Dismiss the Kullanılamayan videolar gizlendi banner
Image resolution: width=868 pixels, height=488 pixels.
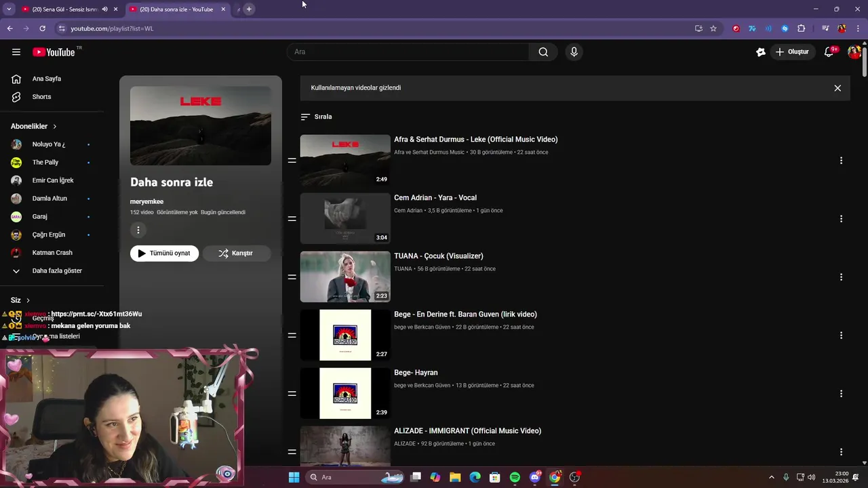pyautogui.click(x=837, y=88)
